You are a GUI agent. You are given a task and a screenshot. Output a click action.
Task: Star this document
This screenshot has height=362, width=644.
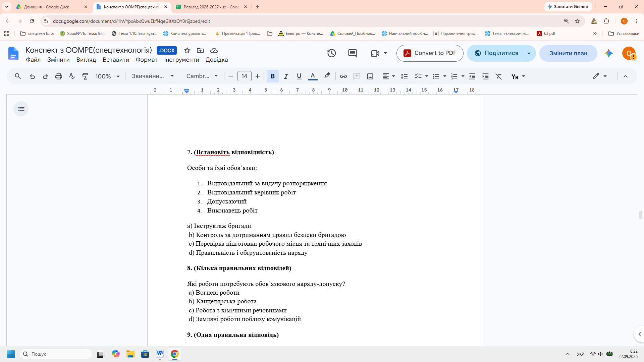pyautogui.click(x=187, y=50)
